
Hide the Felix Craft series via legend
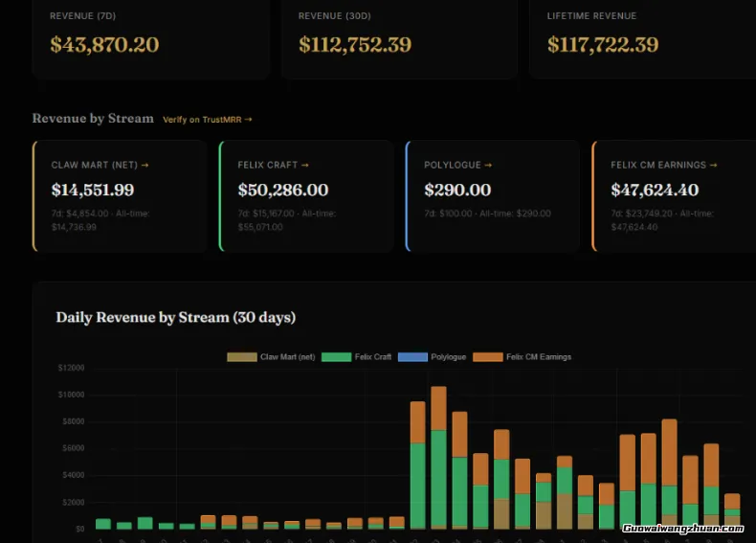pos(357,357)
